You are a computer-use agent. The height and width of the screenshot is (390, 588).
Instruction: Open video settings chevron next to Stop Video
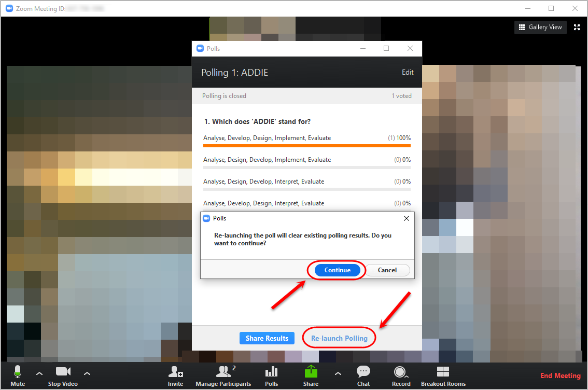(87, 373)
